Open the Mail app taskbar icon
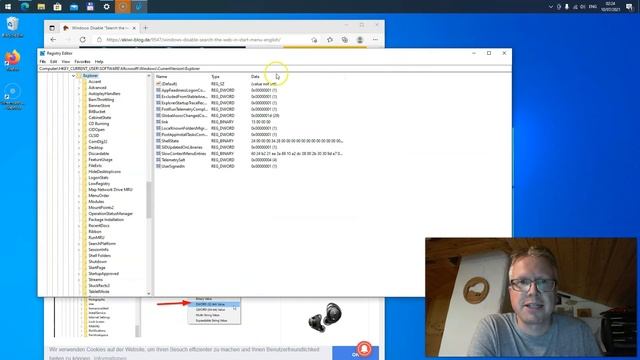The width and height of the screenshot is (640, 360). click(74, 7)
